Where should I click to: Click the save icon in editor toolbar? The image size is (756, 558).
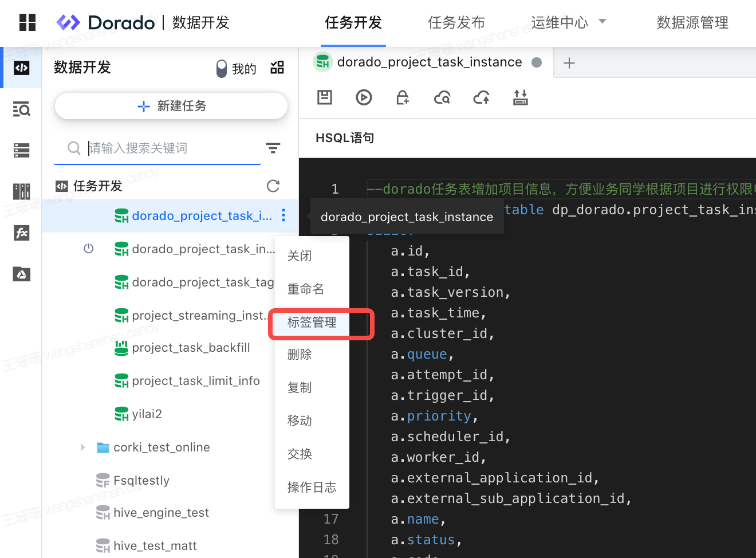(x=325, y=97)
